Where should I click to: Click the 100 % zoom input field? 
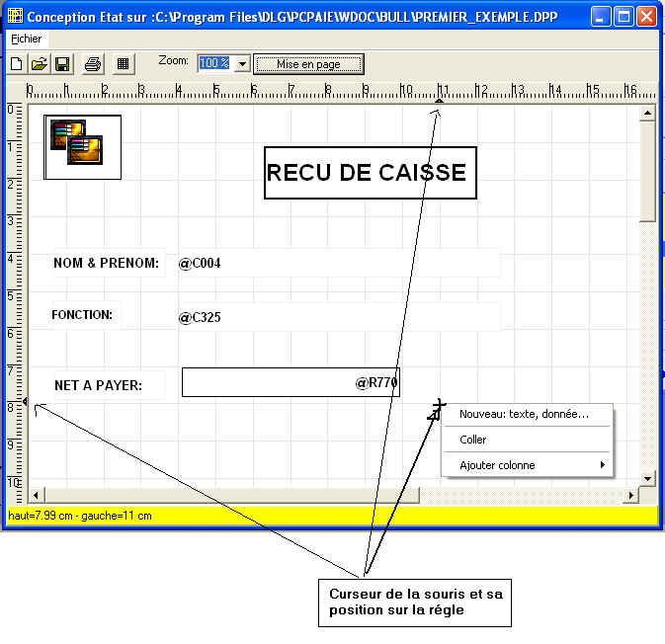pyautogui.click(x=214, y=63)
